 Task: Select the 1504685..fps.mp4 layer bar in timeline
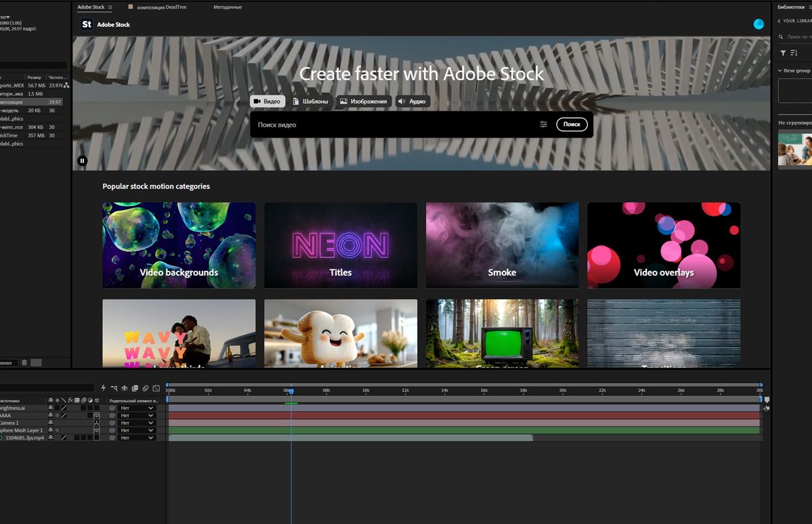(351, 438)
